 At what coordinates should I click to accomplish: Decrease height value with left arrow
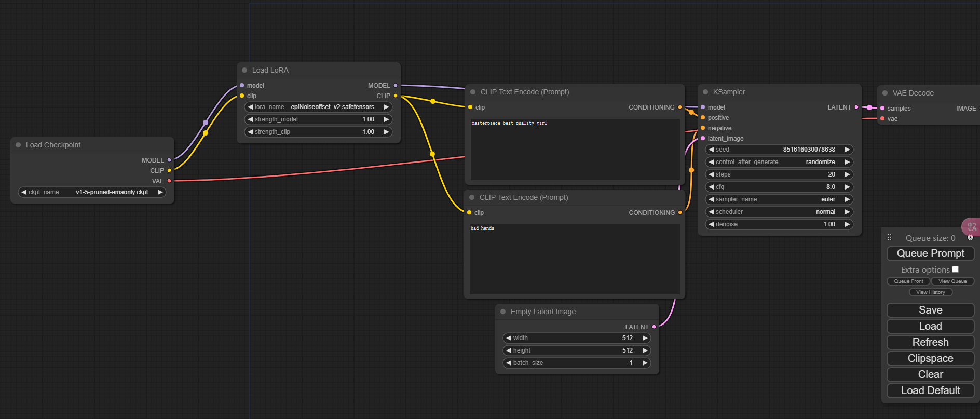pos(509,350)
